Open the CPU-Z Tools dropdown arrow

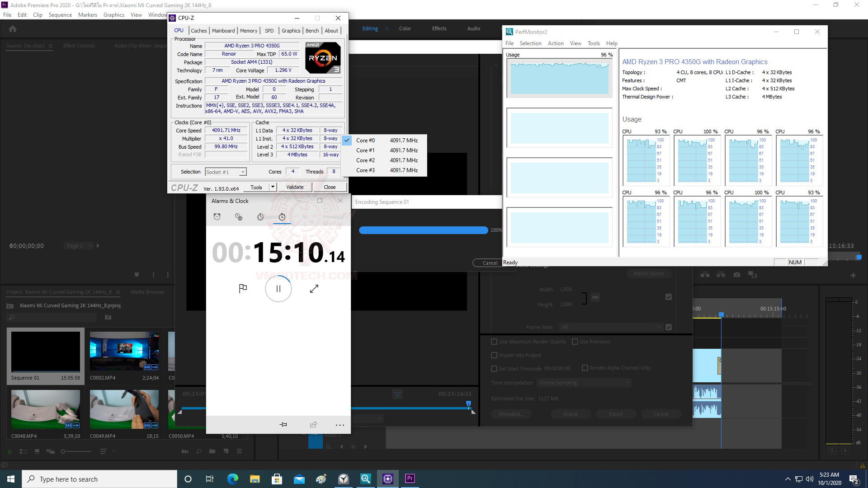click(273, 187)
